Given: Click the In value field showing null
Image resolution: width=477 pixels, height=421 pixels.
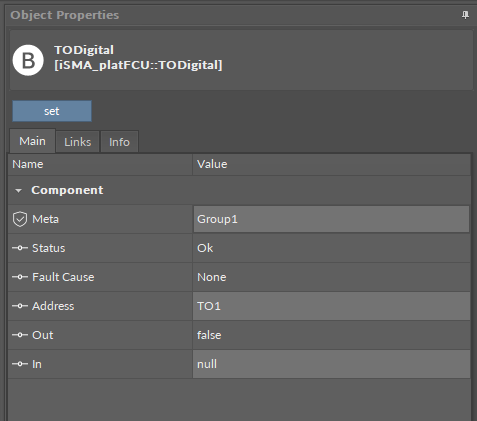Looking at the screenshot, I should [x=331, y=364].
